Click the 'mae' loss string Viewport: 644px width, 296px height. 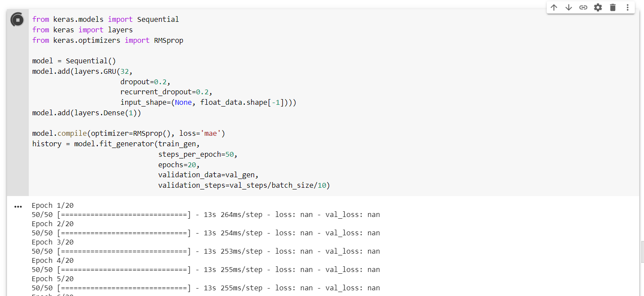[212, 133]
